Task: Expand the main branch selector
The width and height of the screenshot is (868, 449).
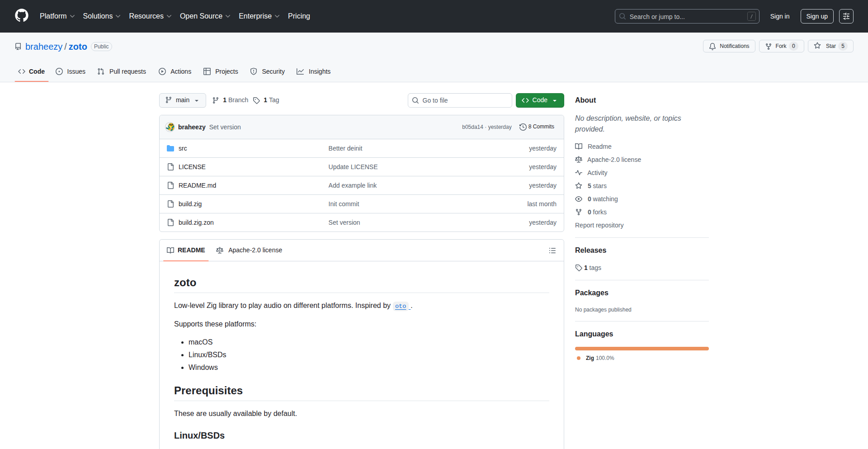Action: (182, 100)
